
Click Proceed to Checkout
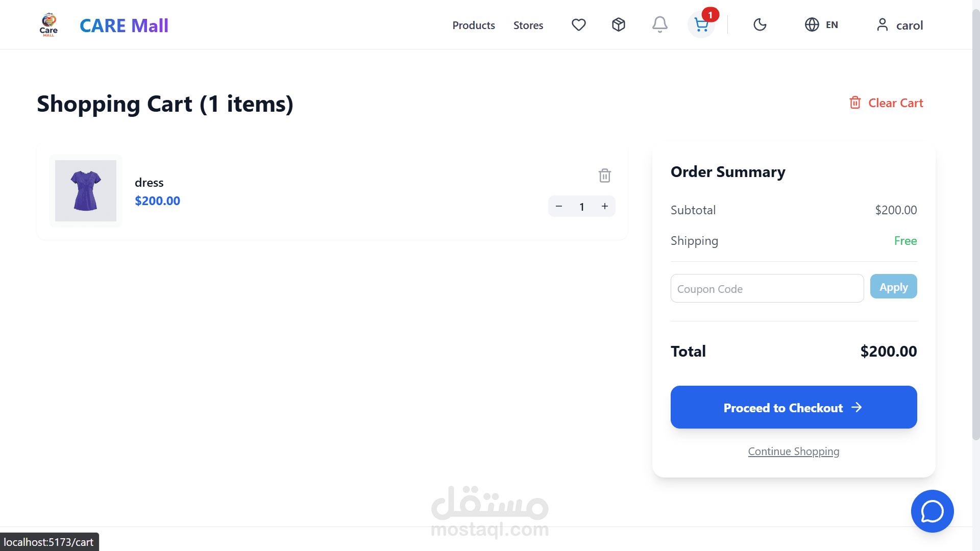(794, 407)
